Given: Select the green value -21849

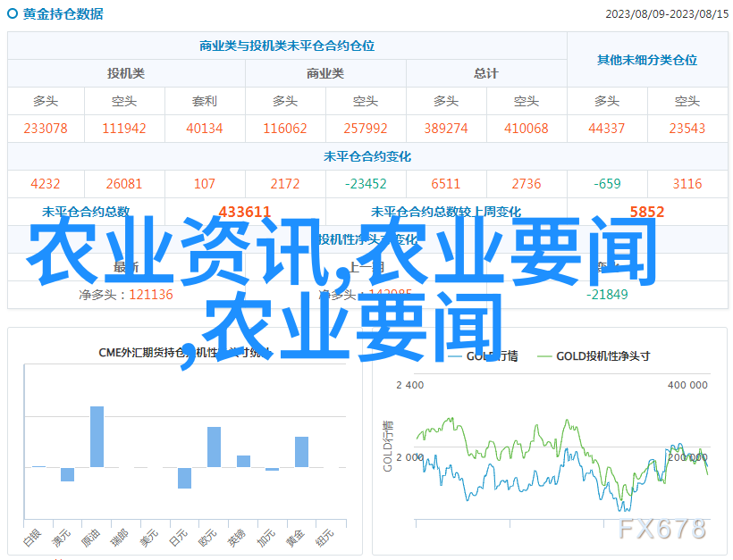Looking at the screenshot, I should [x=607, y=295].
